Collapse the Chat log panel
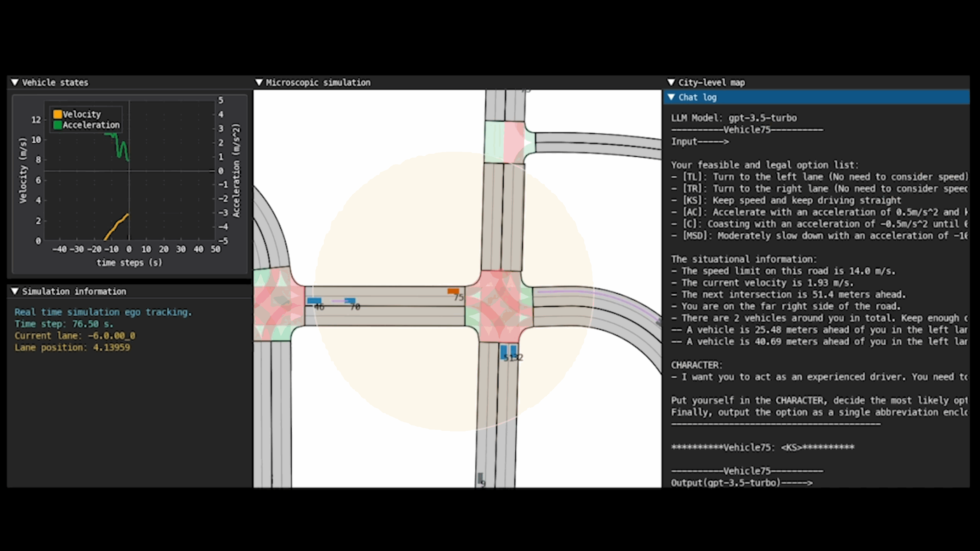980x551 pixels. pos(672,97)
